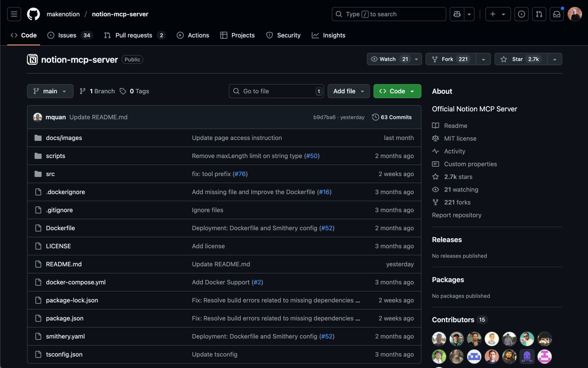Click the mquan author name link
Image resolution: width=588 pixels, height=368 pixels.
coord(56,117)
